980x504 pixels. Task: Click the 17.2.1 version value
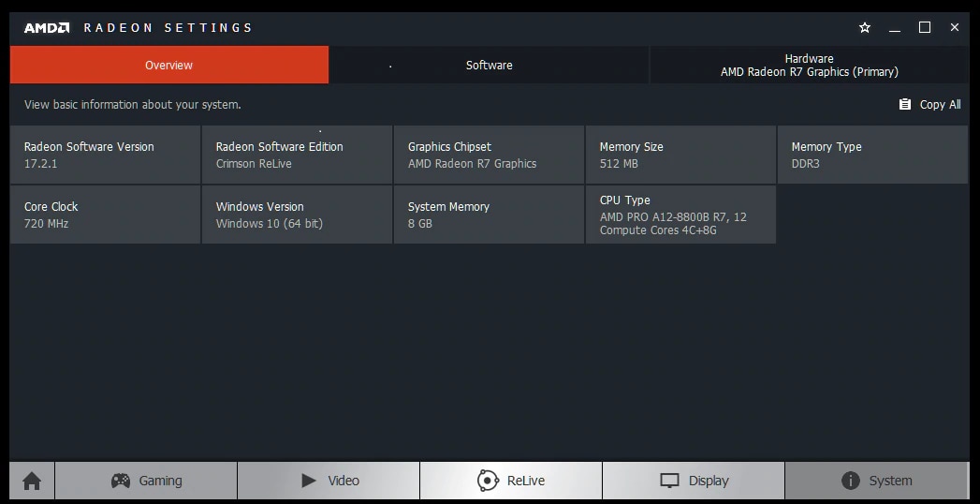pos(40,164)
